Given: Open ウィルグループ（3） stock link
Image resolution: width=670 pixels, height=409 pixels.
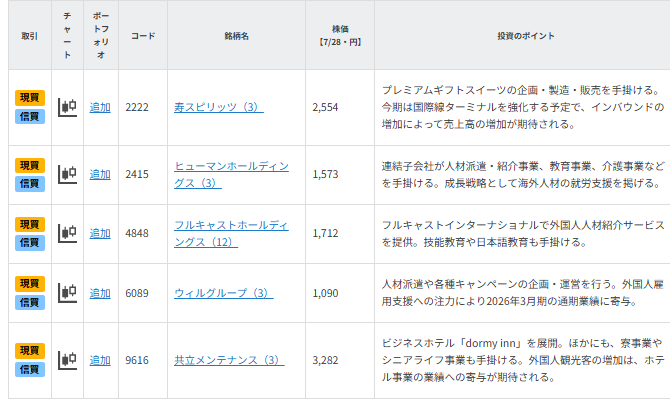Looking at the screenshot, I should 223,293.
